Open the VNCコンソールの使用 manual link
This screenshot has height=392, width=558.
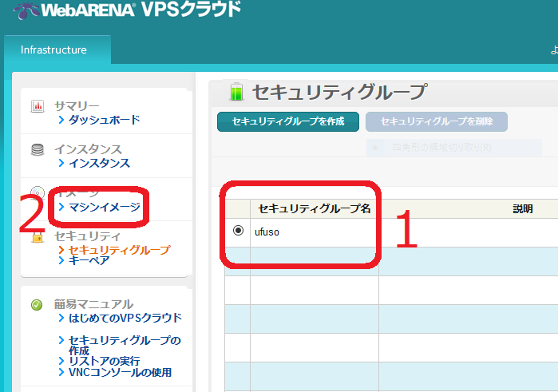120,372
